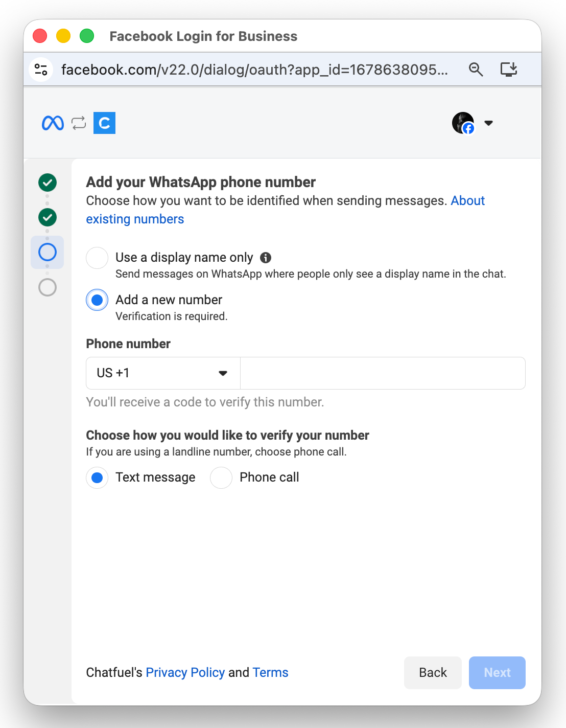The width and height of the screenshot is (566, 728).
Task: Click the URL in the address bar
Action: click(x=254, y=70)
